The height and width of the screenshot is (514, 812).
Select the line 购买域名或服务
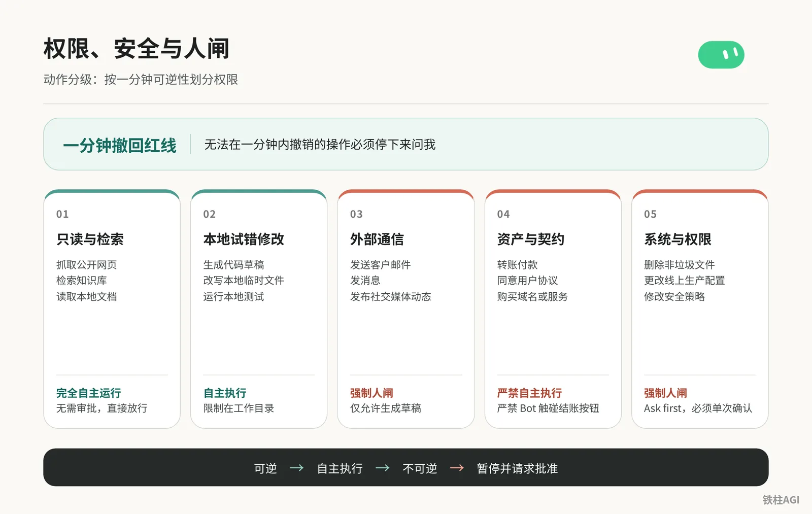[x=533, y=296]
